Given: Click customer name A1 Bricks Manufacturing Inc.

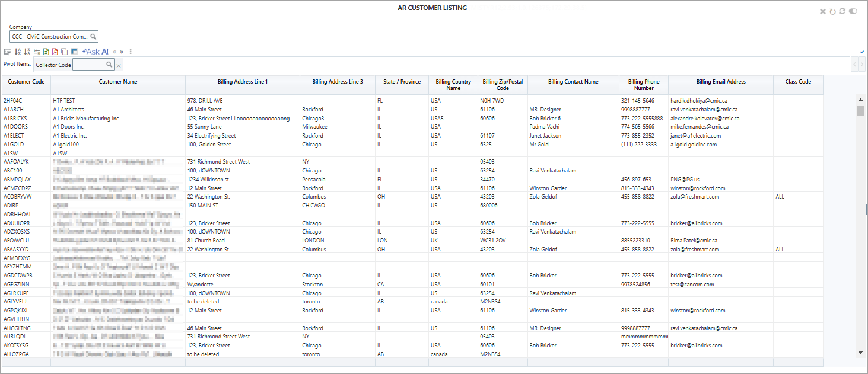Looking at the screenshot, I should coord(86,119).
